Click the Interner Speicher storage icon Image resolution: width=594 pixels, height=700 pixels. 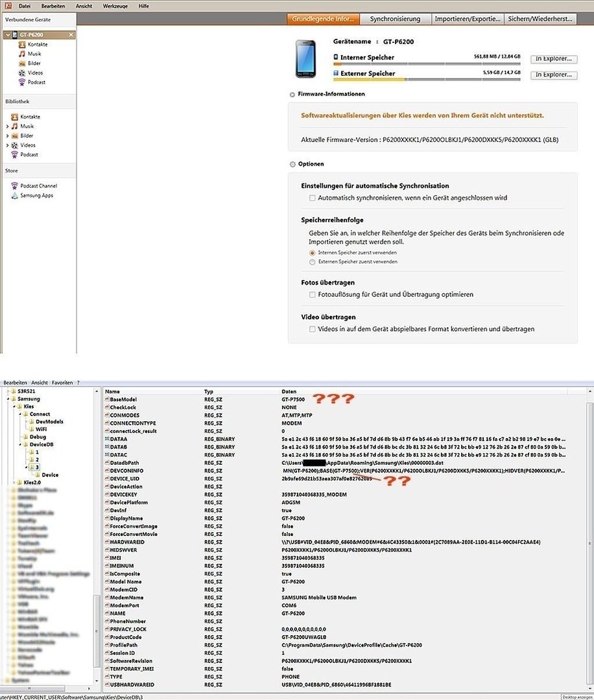(336, 57)
